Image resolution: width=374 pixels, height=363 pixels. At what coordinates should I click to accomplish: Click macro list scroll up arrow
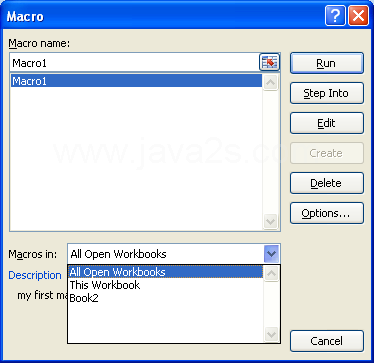tap(270, 82)
